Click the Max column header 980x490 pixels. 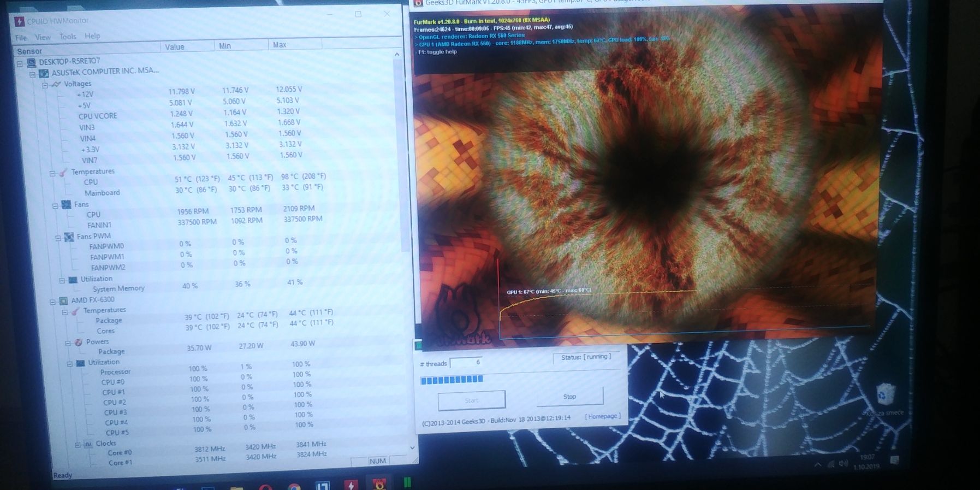279,45
